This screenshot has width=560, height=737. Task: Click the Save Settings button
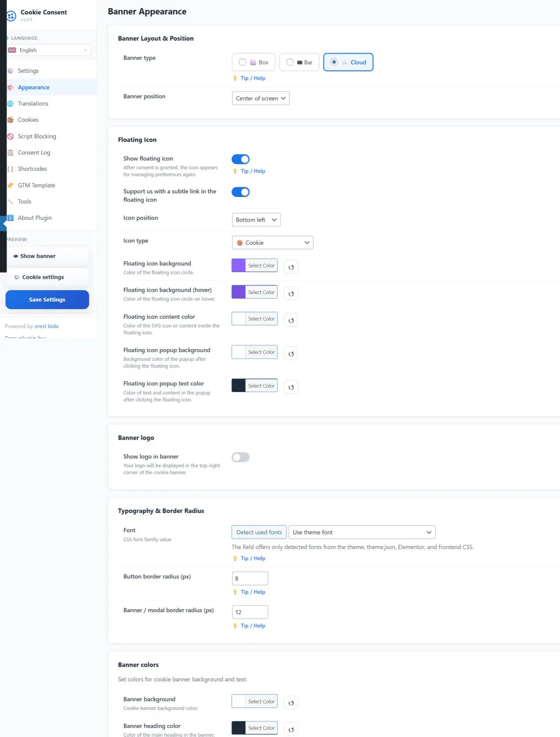(x=47, y=300)
